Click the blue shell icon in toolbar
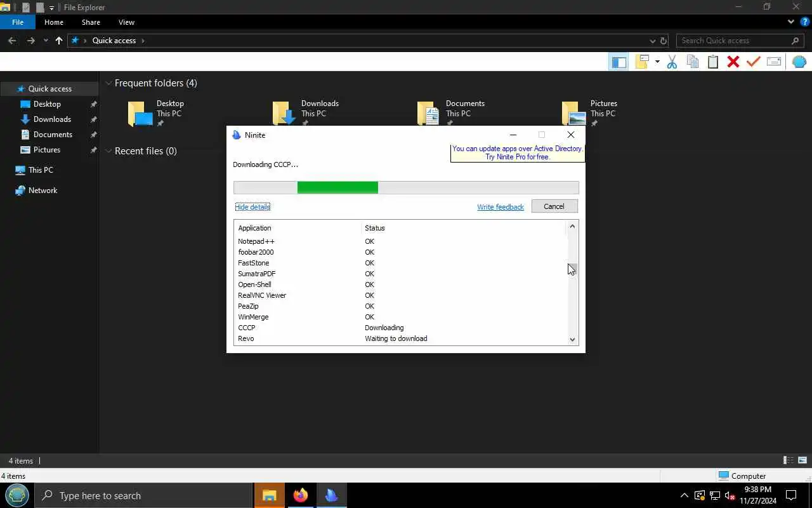The image size is (812, 508). (799, 62)
